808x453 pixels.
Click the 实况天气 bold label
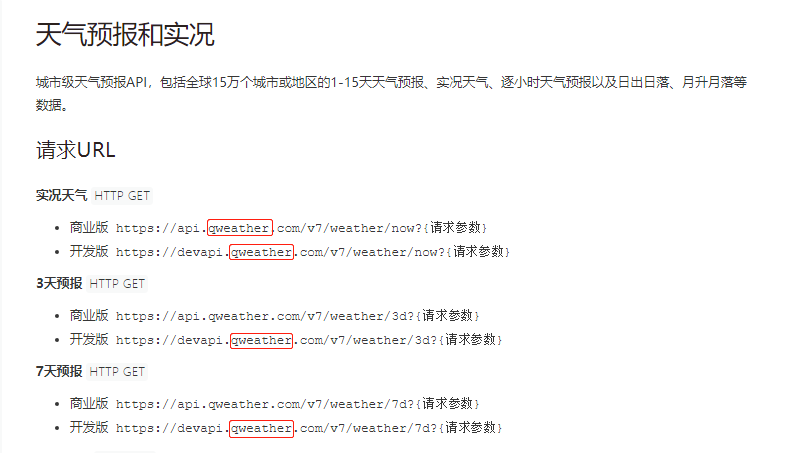[61, 196]
